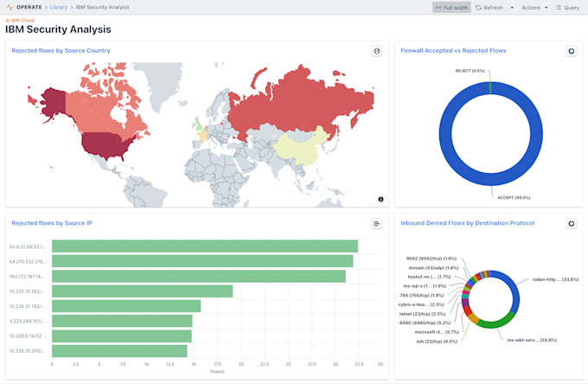Viewport: 588px width, 384px height.
Task: Open Firewall Accepted vs Rejected Flows title
Action: (x=453, y=51)
